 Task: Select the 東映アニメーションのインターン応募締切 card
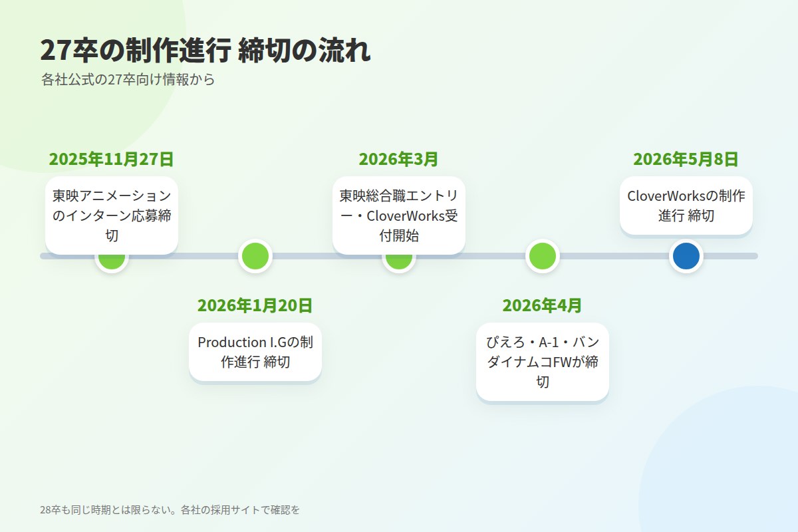[x=112, y=215]
